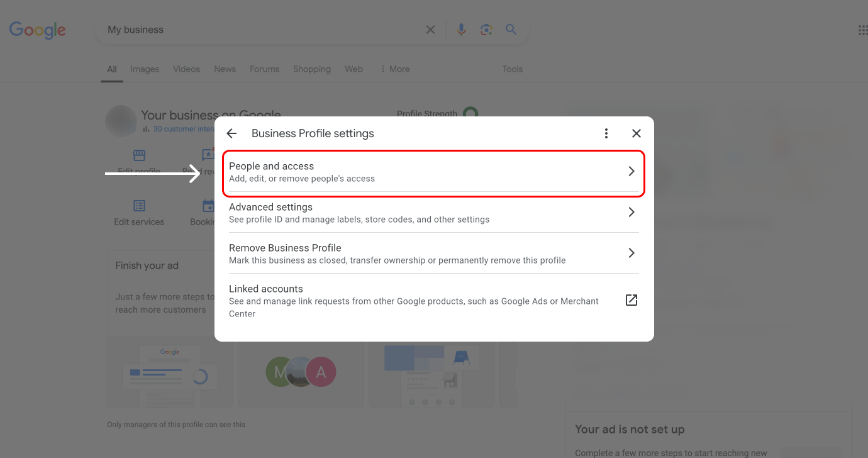Click the pink "A" avatar circle

click(x=321, y=372)
